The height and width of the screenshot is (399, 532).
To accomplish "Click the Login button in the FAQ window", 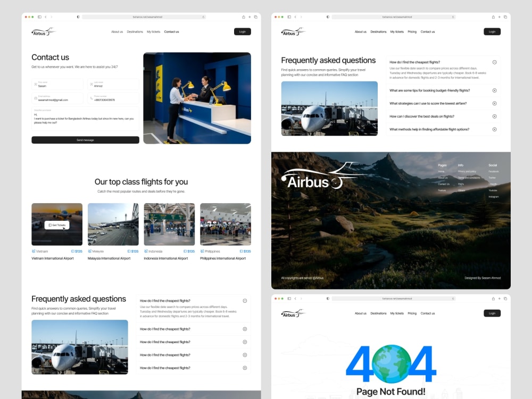I will point(492,31).
